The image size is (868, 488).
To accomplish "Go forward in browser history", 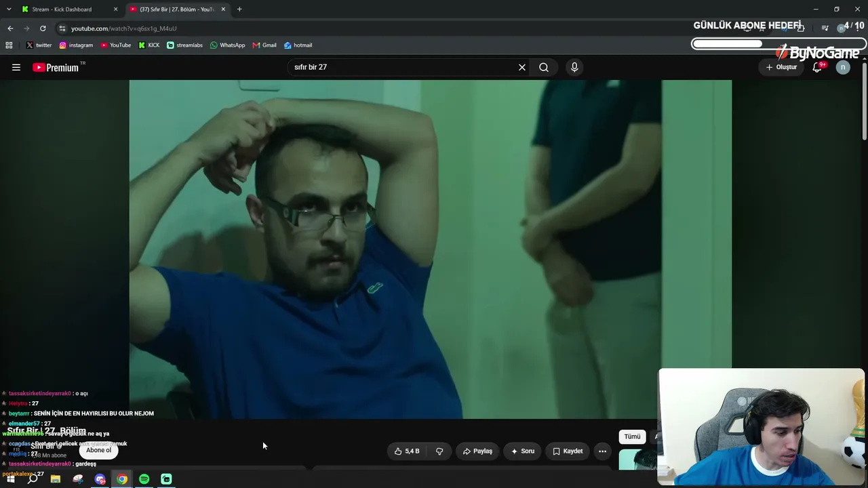I will point(26,28).
